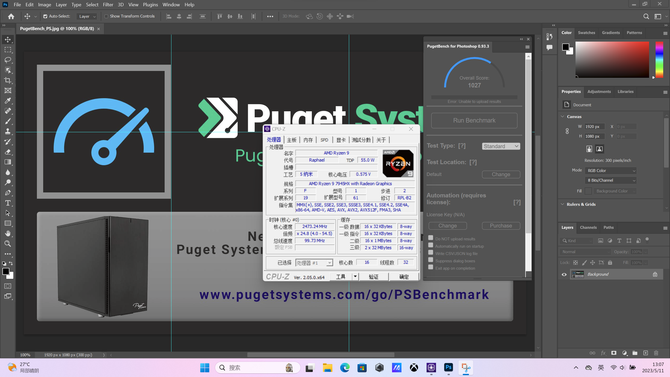Click the Purchase license button
The height and width of the screenshot is (377, 670).
[x=501, y=226]
